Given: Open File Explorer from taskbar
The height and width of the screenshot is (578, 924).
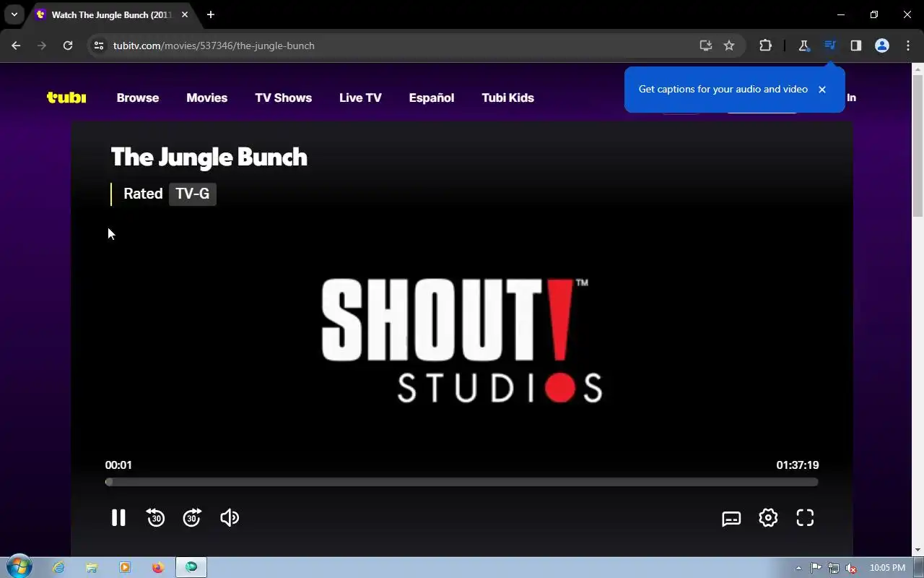Looking at the screenshot, I should tap(92, 568).
